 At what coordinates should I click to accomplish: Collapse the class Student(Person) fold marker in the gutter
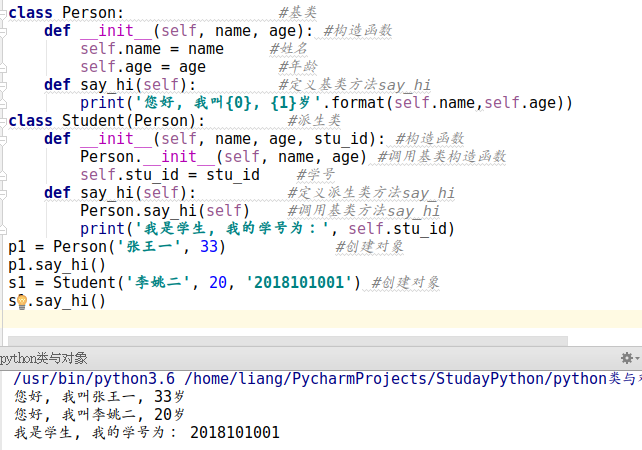(3, 121)
